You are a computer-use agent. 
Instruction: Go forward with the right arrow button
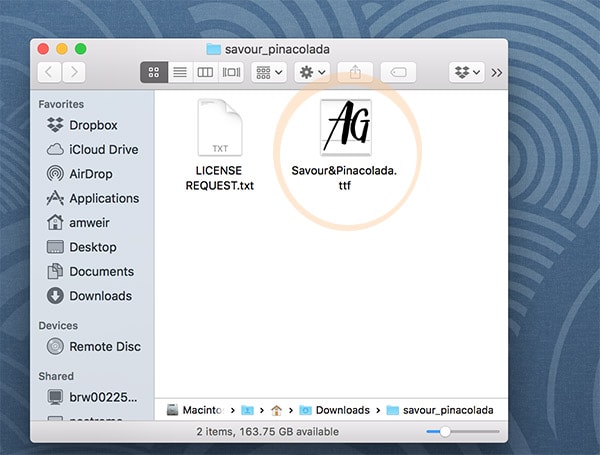pos(73,72)
